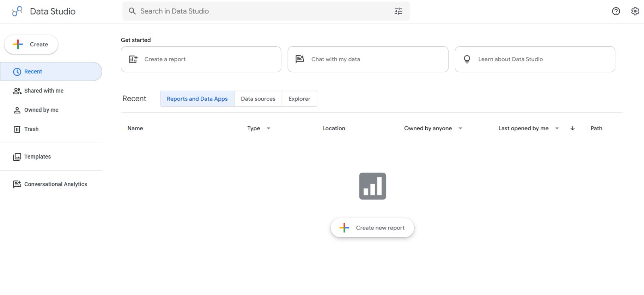
Task: Open Shared with me section
Action: pyautogui.click(x=51, y=91)
